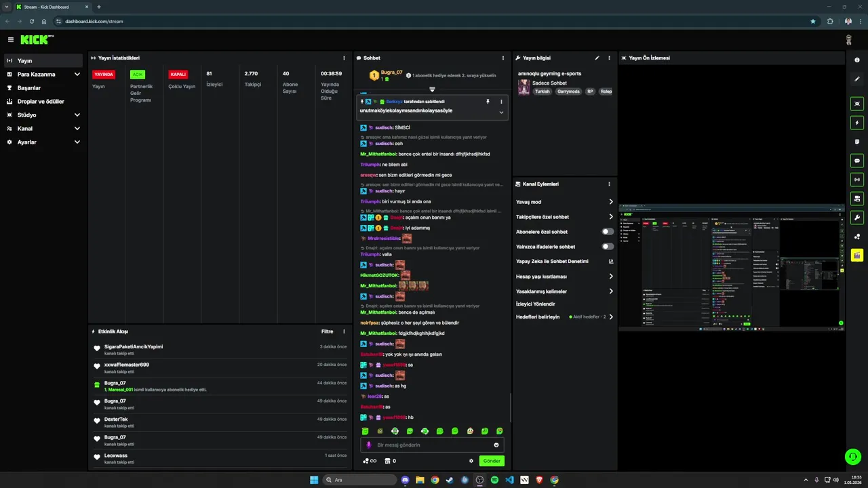The height and width of the screenshot is (488, 868).
Task: Select Yayın in the left sidebar
Action: (43, 61)
